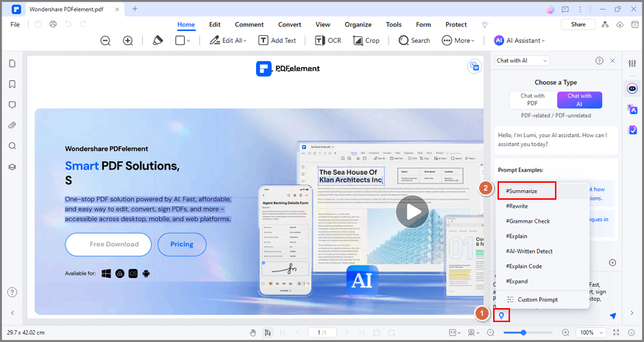
Task: Open the AI Assistant dropdown
Action: tap(519, 41)
